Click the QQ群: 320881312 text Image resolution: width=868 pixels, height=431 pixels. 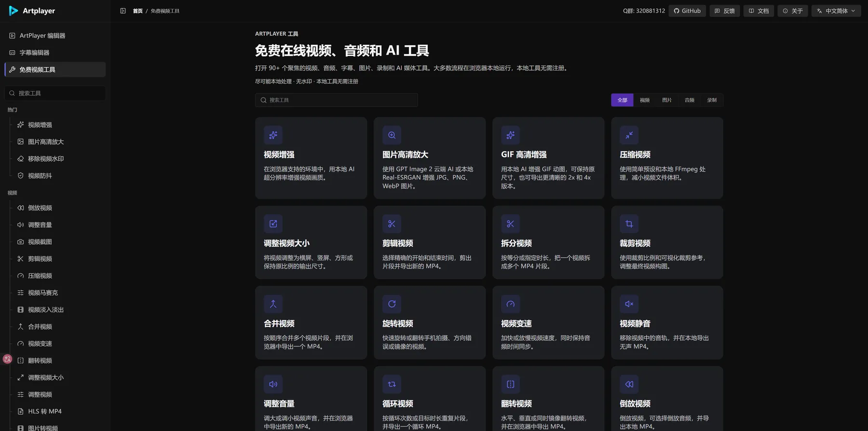click(644, 11)
